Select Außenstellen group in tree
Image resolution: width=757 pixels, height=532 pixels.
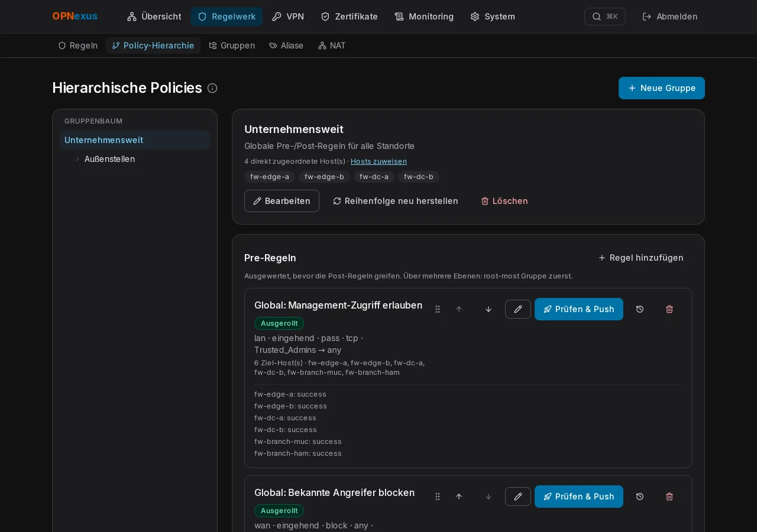[x=109, y=159]
